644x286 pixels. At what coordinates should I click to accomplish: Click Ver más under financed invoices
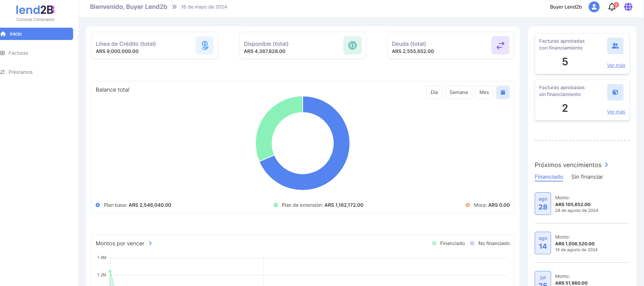tap(616, 65)
